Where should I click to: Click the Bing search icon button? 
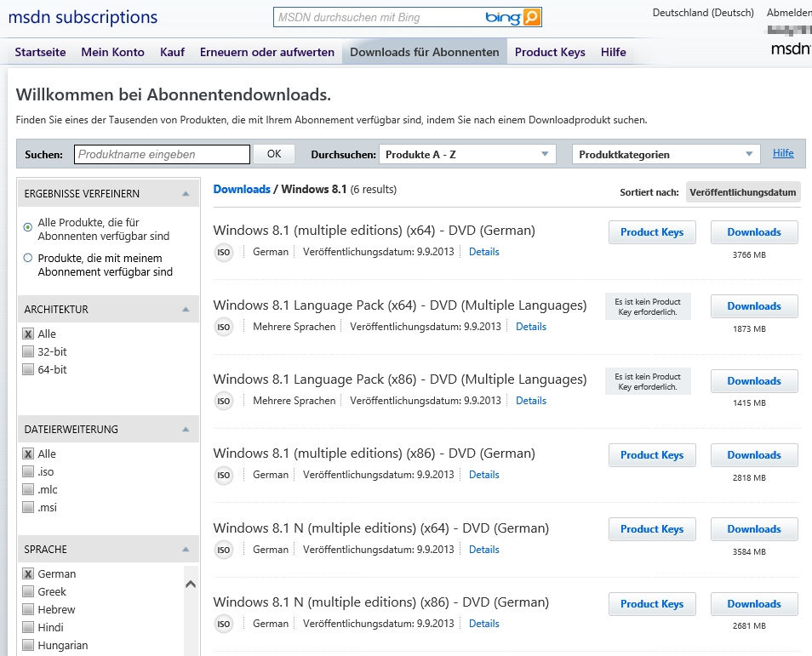(x=532, y=17)
